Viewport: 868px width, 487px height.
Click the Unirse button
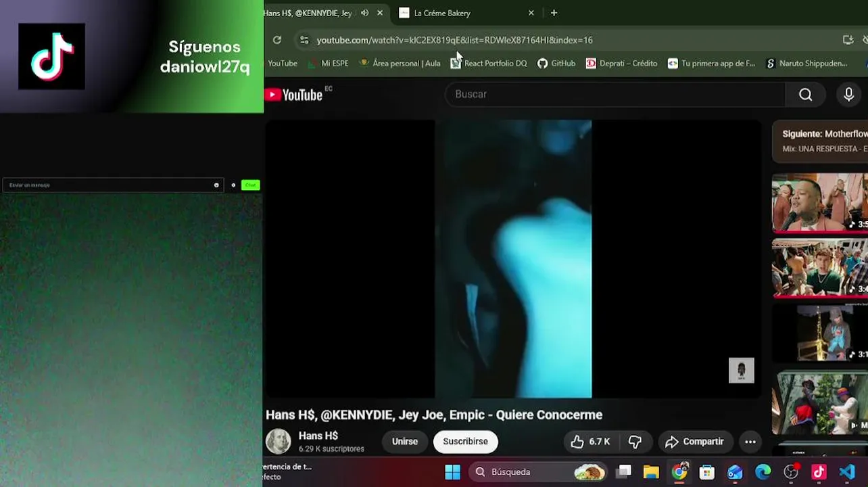click(x=404, y=442)
